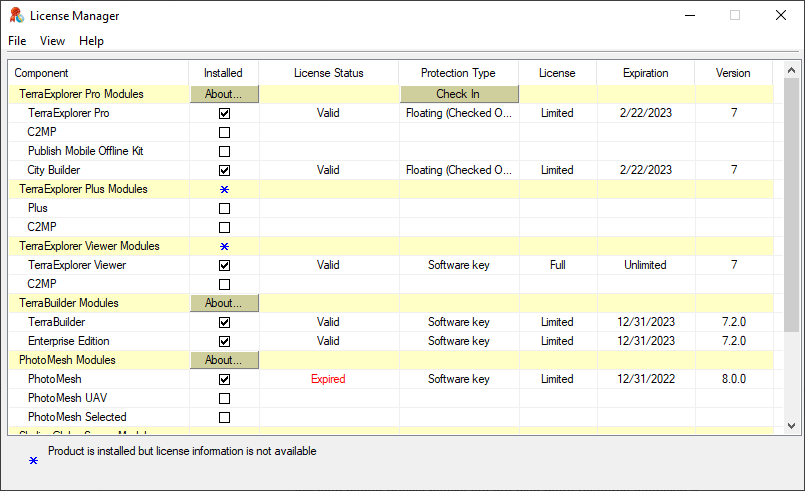This screenshot has width=805, height=491.
Task: Click the Expiration column header
Action: tap(645, 73)
